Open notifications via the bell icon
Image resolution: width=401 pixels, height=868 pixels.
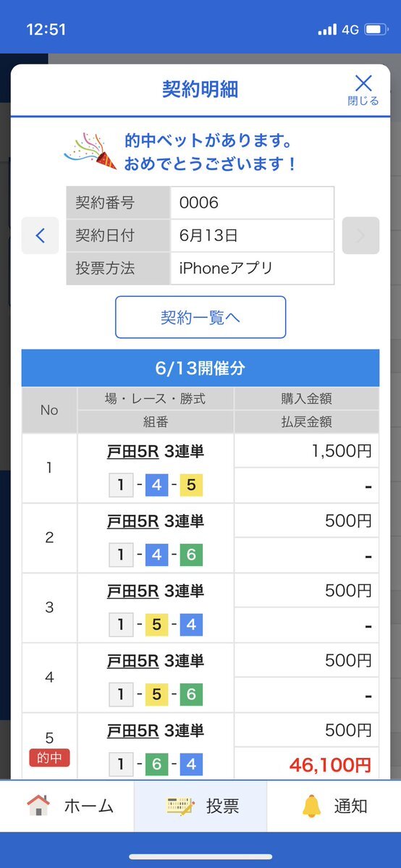pos(312,806)
